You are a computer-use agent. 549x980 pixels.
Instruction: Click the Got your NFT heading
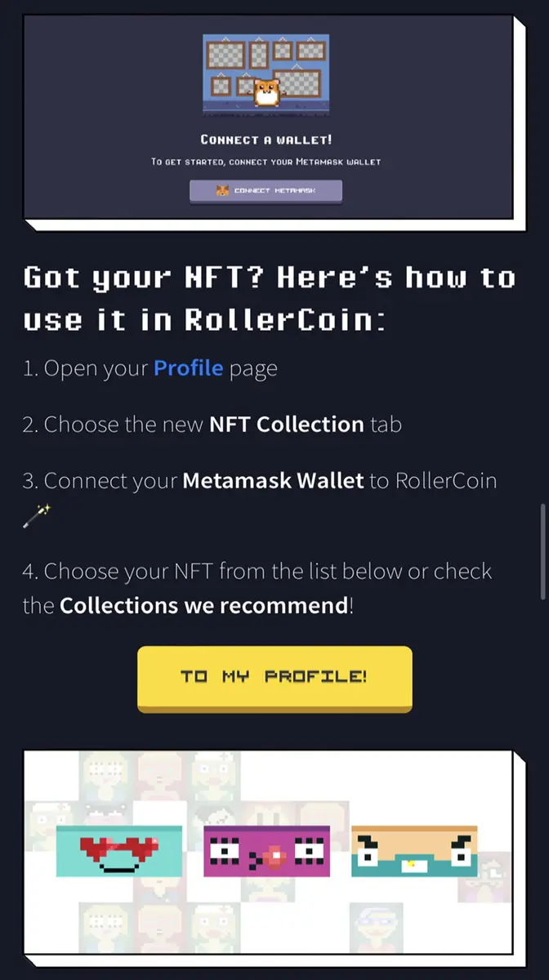point(270,297)
